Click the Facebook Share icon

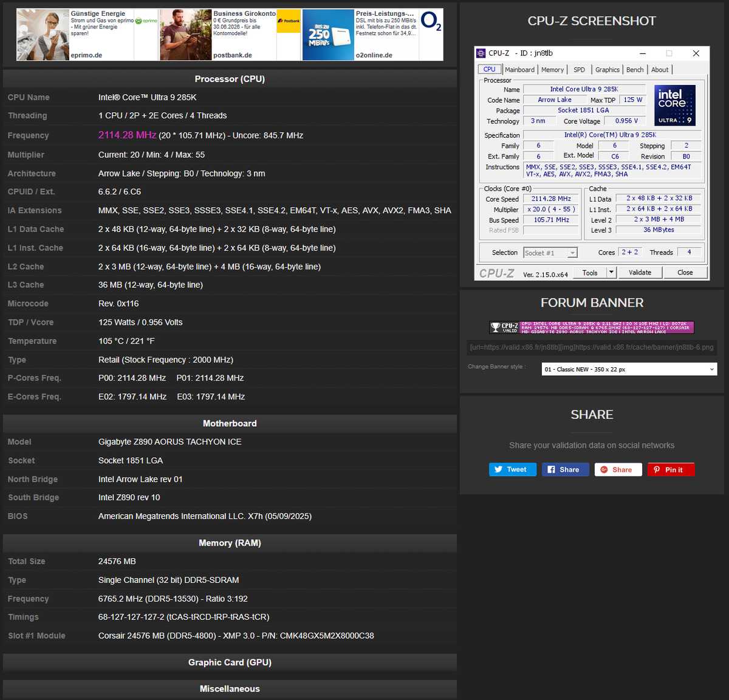(552, 469)
